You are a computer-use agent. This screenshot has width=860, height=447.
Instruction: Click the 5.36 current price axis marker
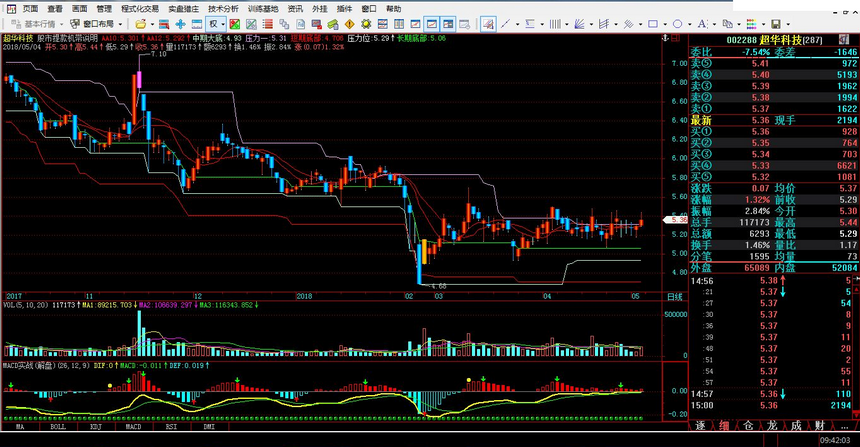click(x=675, y=219)
